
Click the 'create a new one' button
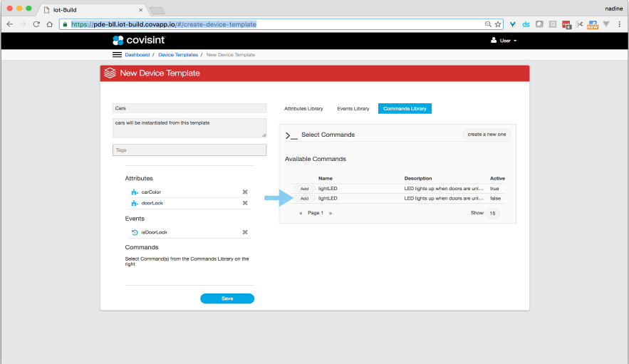pyautogui.click(x=487, y=134)
